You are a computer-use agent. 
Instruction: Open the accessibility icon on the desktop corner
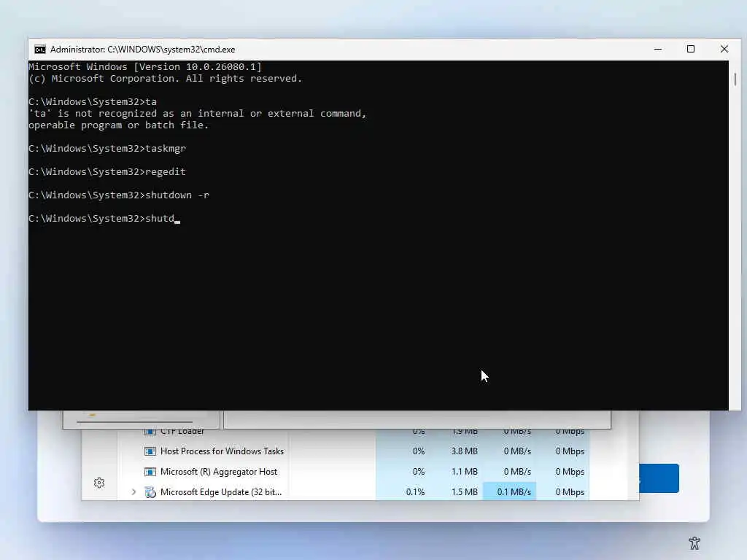[694, 542]
